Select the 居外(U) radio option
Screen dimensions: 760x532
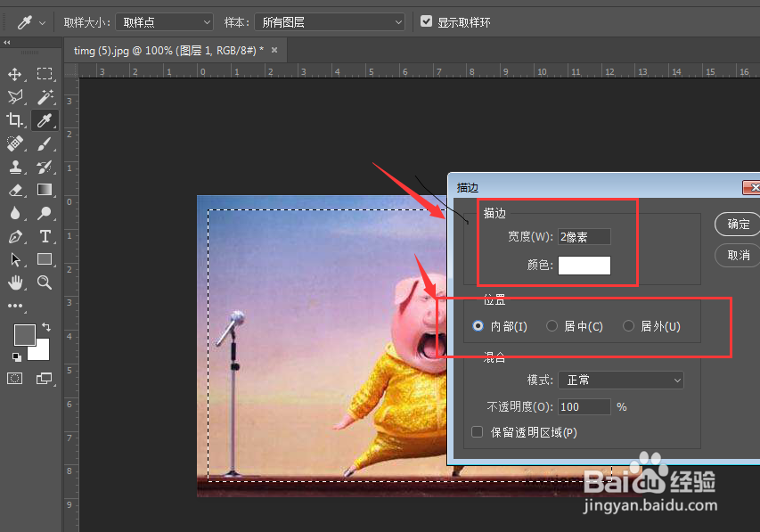click(x=628, y=326)
